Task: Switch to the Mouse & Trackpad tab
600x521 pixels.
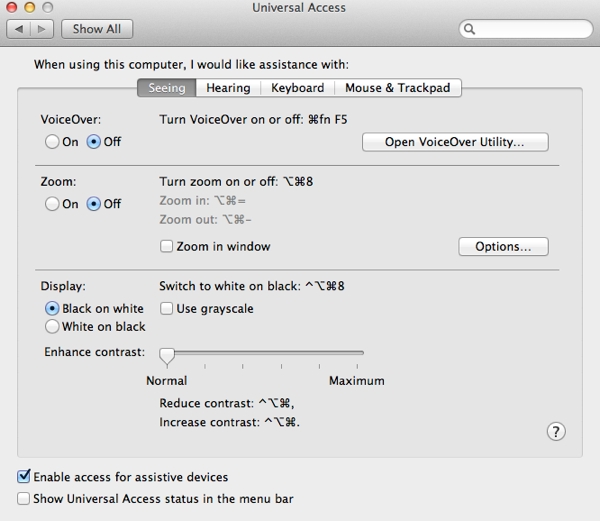Action: click(x=398, y=88)
